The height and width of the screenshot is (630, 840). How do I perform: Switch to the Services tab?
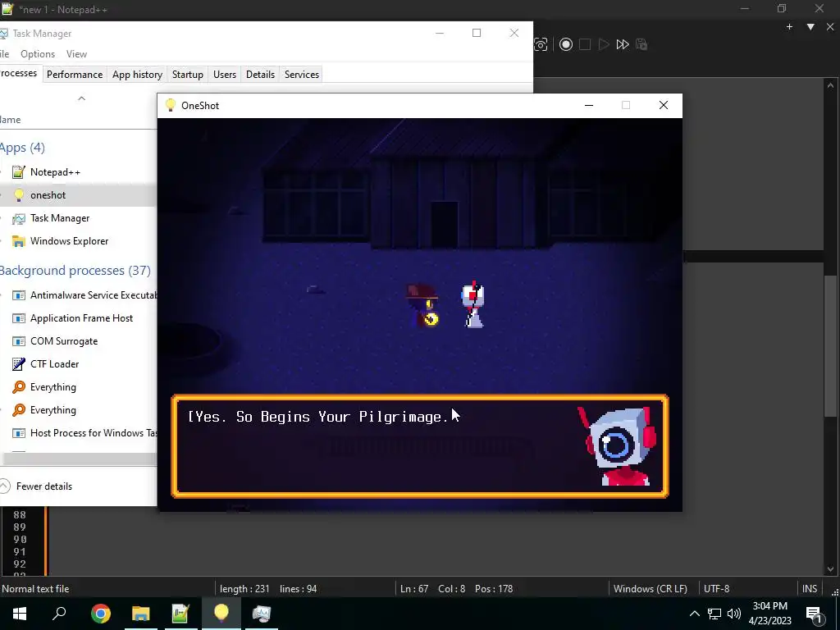(302, 75)
